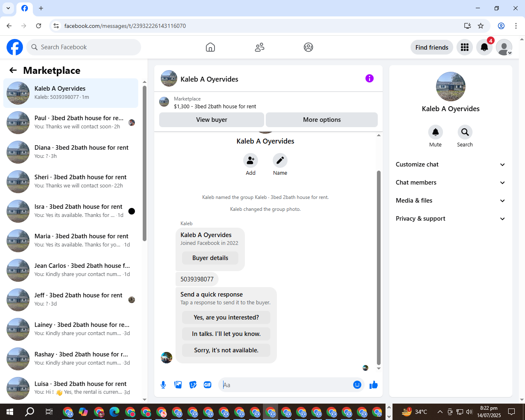
Task: Add people with the Add icon
Action: 251,160
